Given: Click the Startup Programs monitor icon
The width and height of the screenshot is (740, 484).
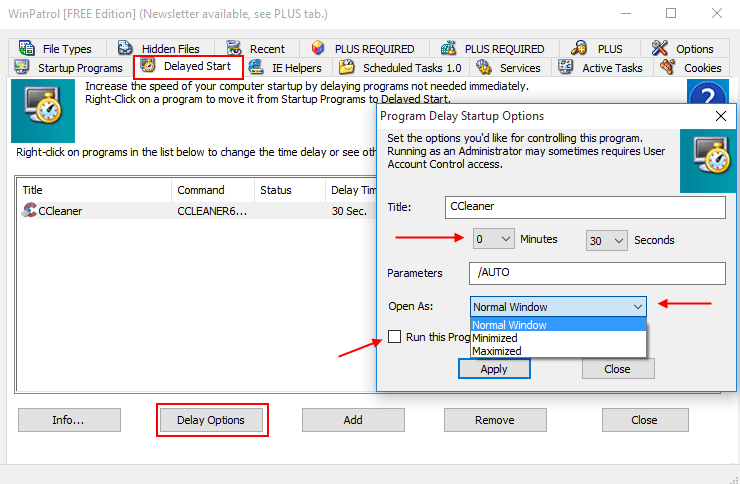Looking at the screenshot, I should pos(22,67).
